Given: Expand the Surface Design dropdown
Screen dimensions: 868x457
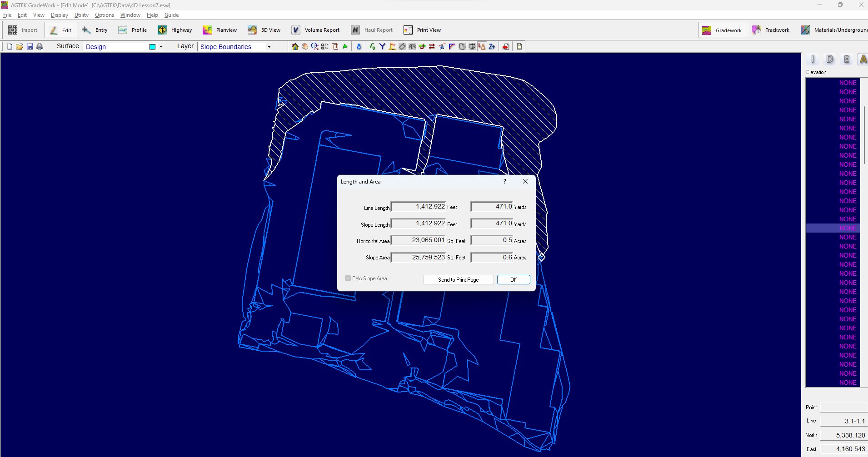Looking at the screenshot, I should click(x=161, y=47).
